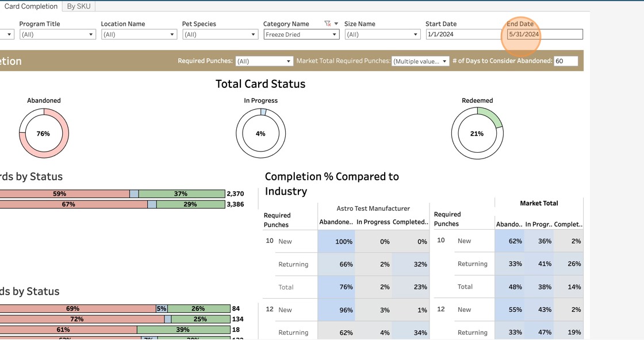Open the Pet Species dropdown
The width and height of the screenshot is (644, 340).
tap(220, 34)
